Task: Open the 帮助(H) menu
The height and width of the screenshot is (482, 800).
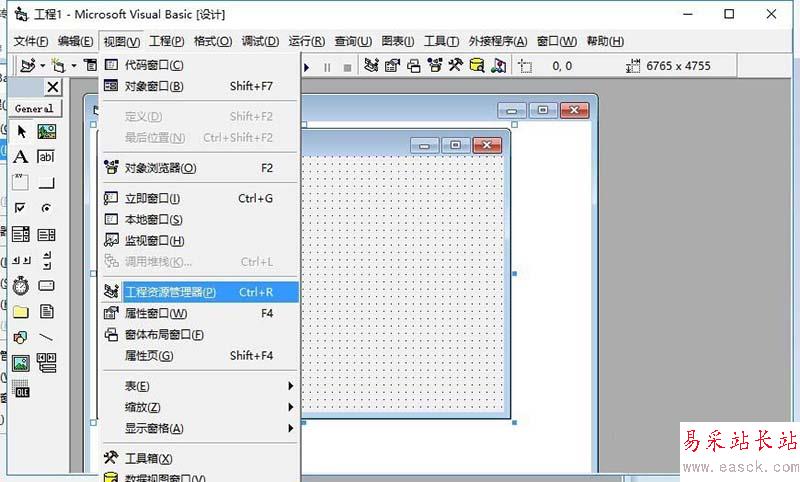Action: 605,41
